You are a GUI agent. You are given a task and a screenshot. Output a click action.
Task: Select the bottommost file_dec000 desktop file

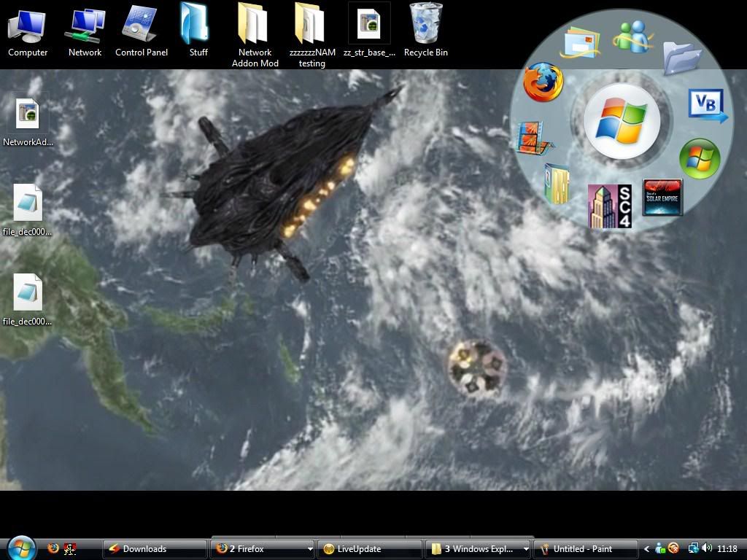pos(28,300)
